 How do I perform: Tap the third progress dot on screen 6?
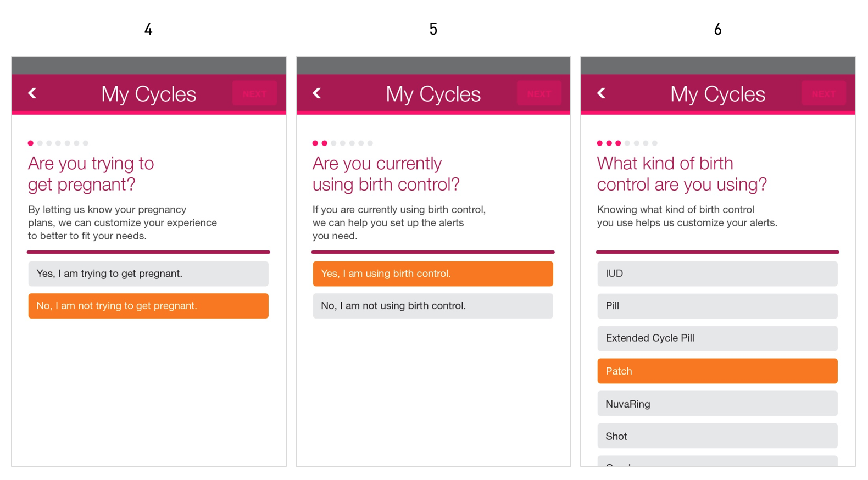coord(618,143)
